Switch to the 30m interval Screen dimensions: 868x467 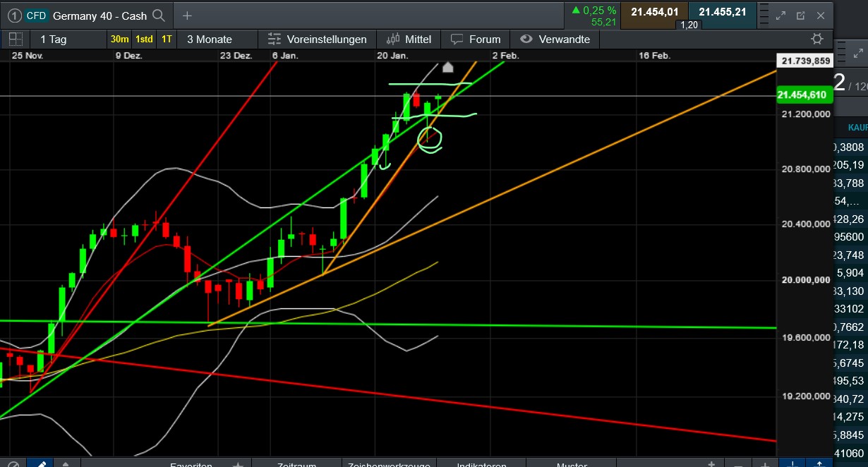pos(119,39)
